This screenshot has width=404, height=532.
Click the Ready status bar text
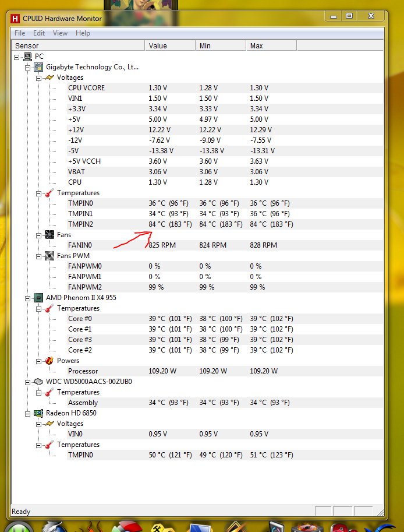pos(21,512)
